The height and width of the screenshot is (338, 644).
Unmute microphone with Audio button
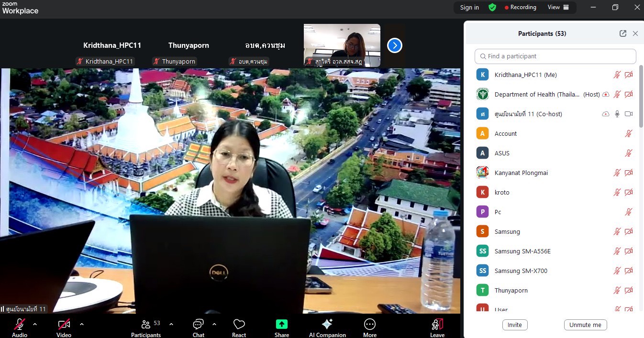click(20, 325)
